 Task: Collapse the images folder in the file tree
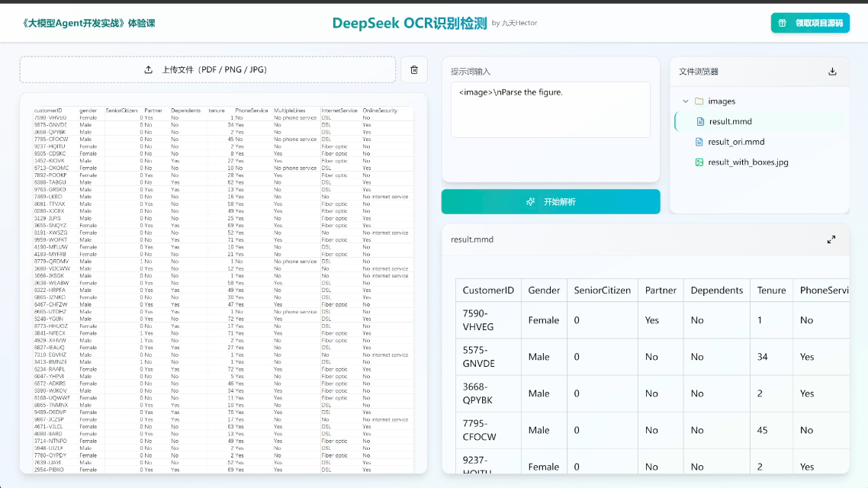pos(685,101)
